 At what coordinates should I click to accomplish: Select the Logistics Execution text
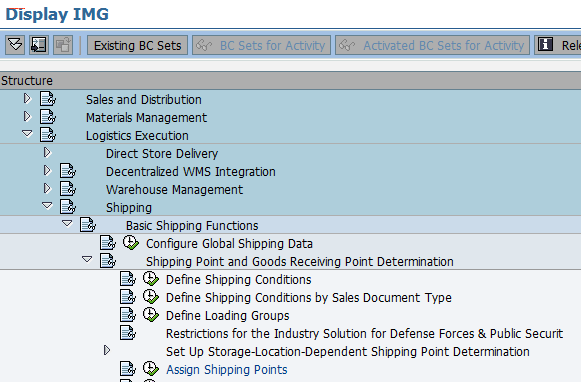tap(137, 136)
